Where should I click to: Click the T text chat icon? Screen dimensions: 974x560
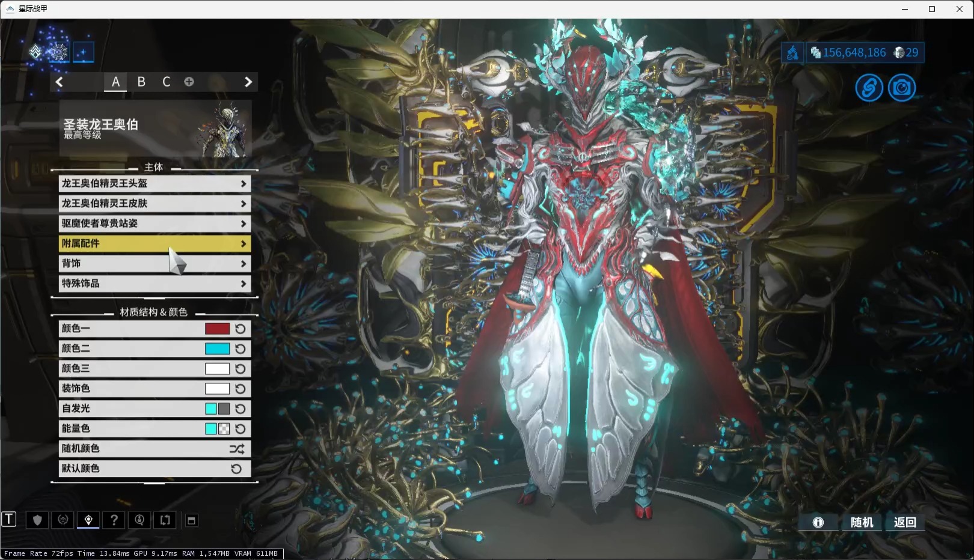[8, 519]
